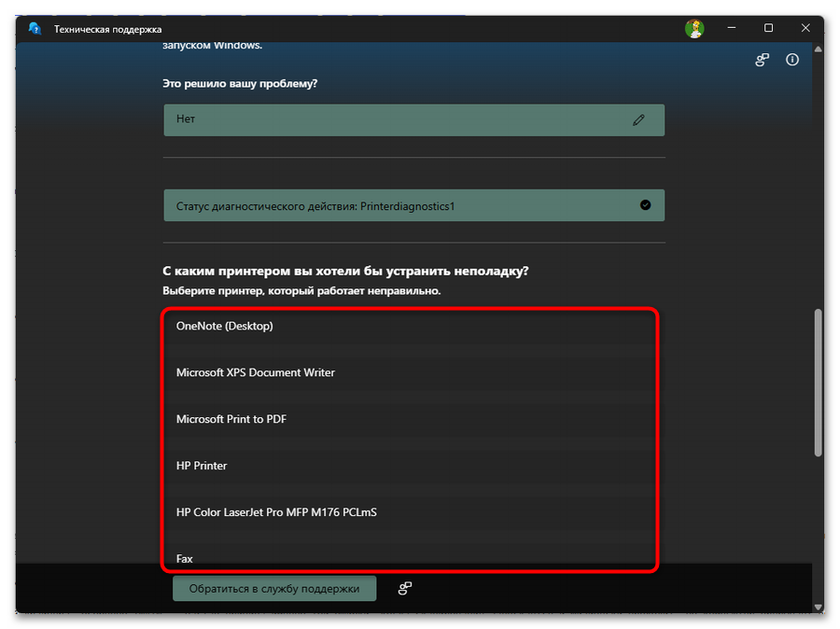Click the checkmark on Printerdiagnostics1 status
Image resolution: width=840 pixels, height=629 pixels.
pyautogui.click(x=645, y=205)
